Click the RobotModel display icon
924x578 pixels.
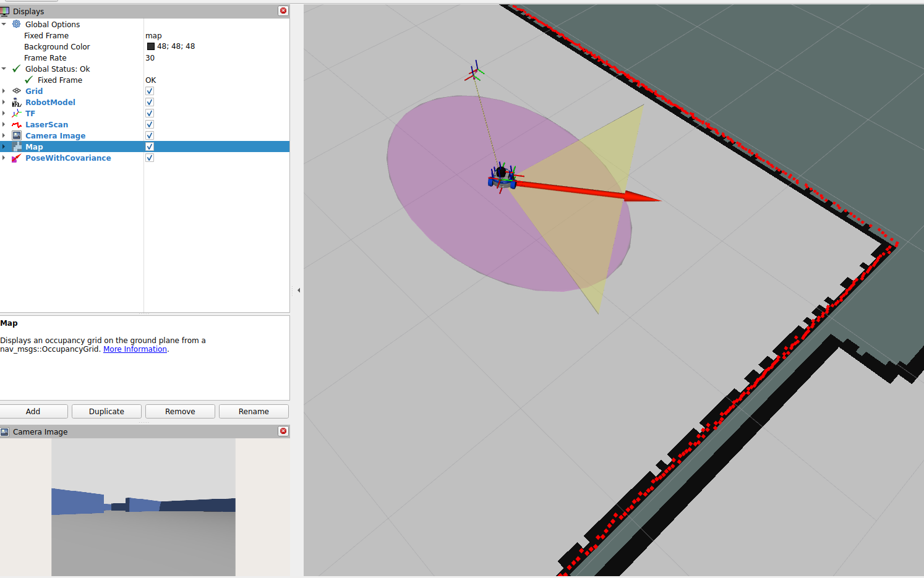(17, 102)
